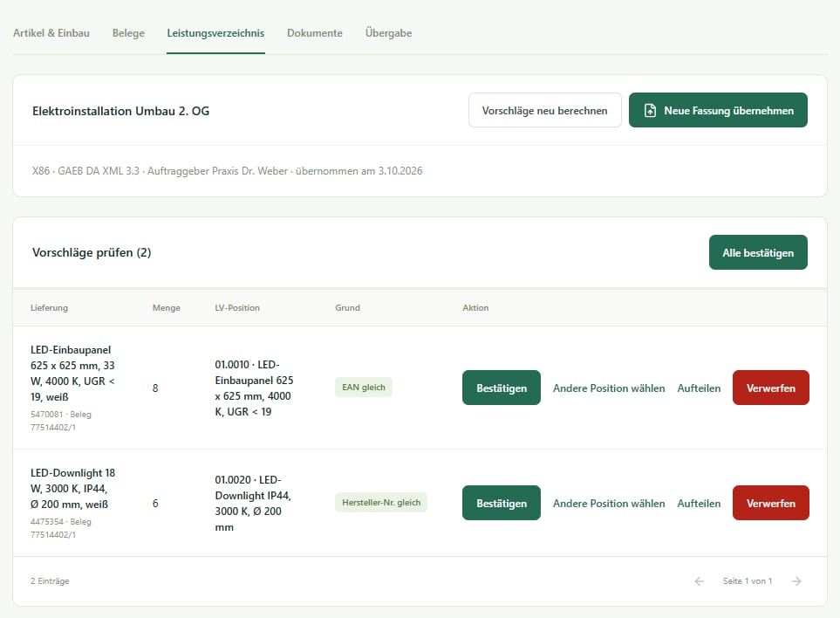Switch to the Belege tab

pos(128,32)
